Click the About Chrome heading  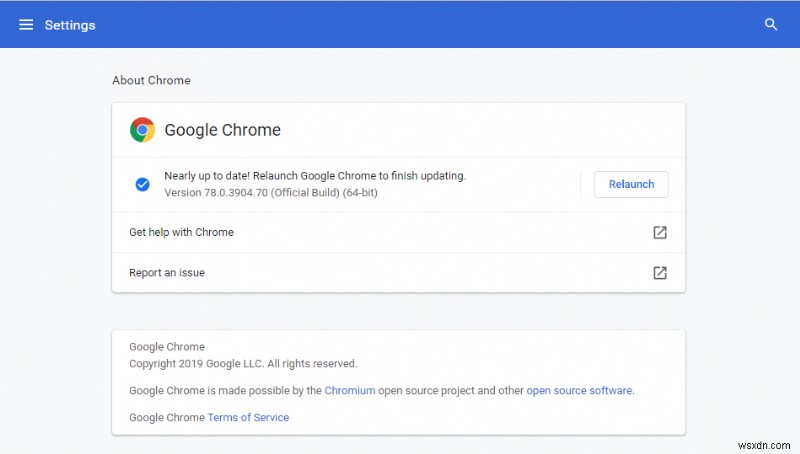152,80
